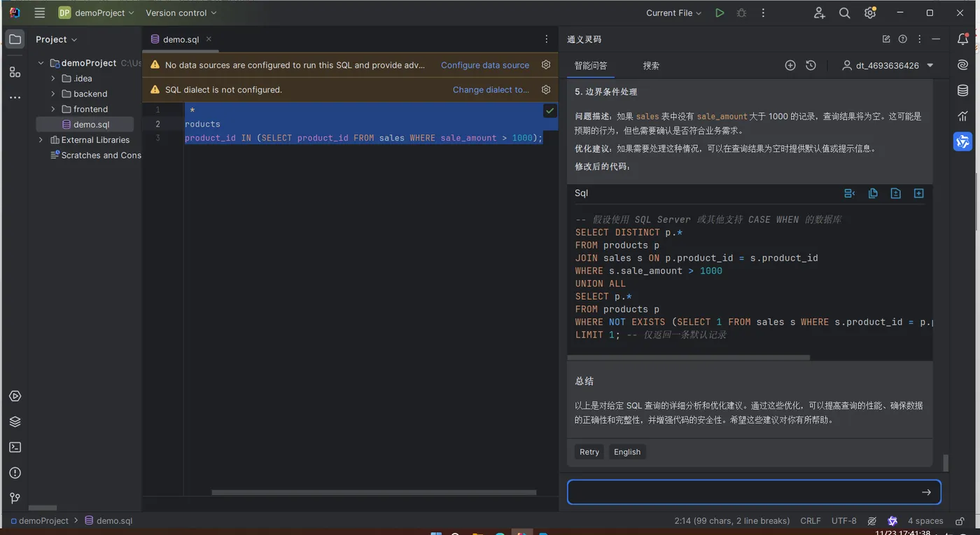The height and width of the screenshot is (535, 980).
Task: Expand the frontend folder
Action: [53, 109]
